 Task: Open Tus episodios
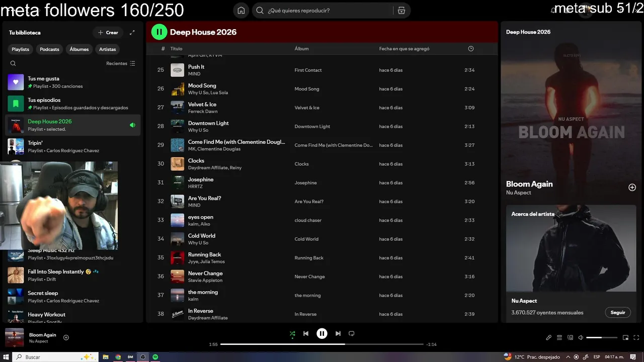(x=73, y=104)
